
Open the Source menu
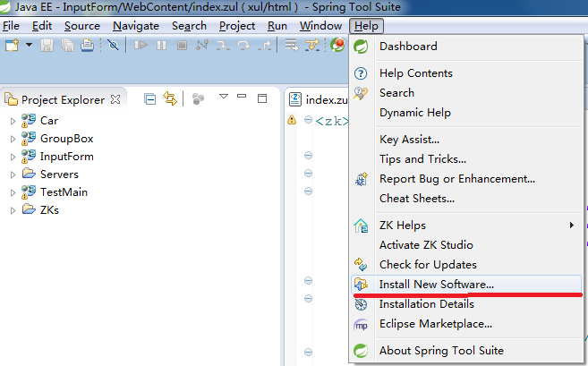point(82,26)
